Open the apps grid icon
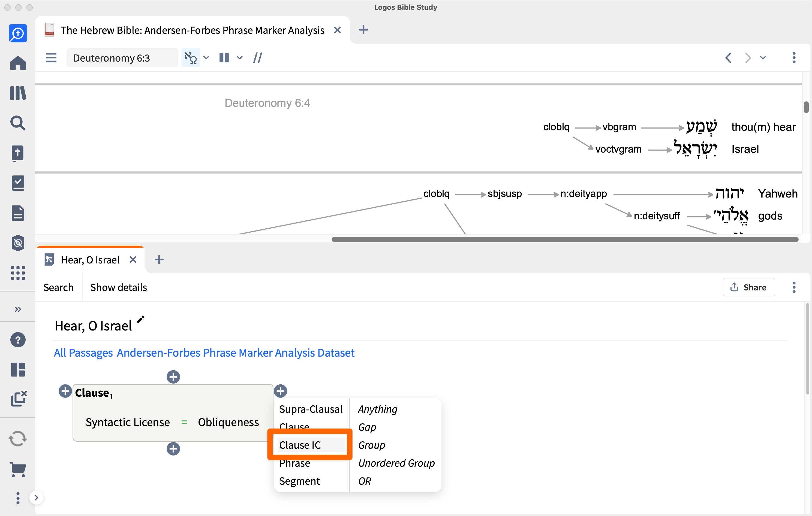This screenshot has height=516, width=812. click(18, 273)
